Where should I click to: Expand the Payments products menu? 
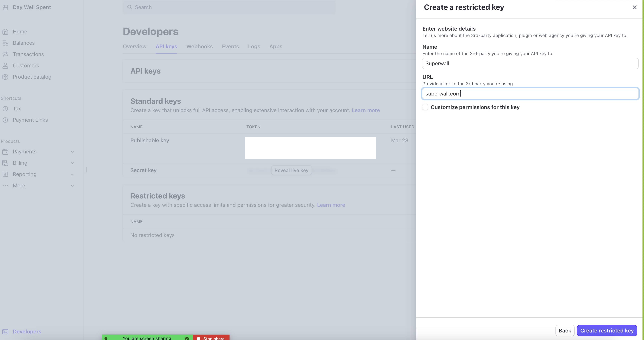coord(72,152)
